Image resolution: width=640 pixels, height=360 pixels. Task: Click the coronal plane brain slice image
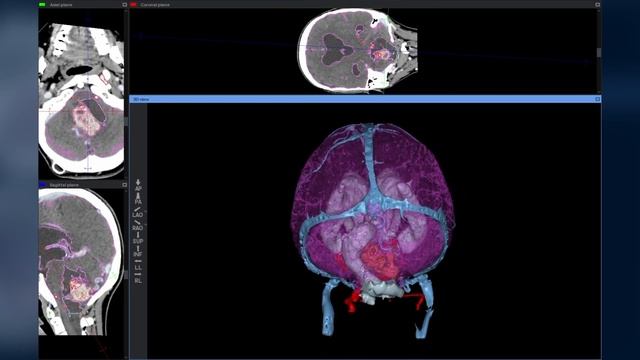(358, 50)
